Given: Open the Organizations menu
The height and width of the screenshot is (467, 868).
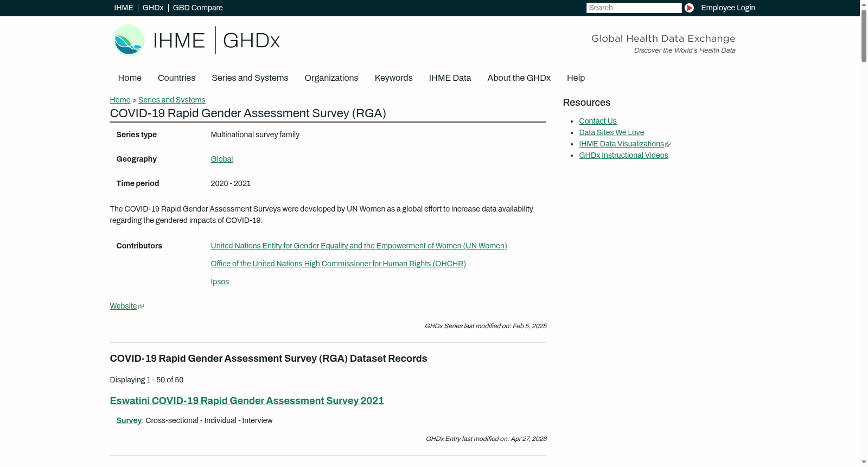Looking at the screenshot, I should tap(331, 78).
